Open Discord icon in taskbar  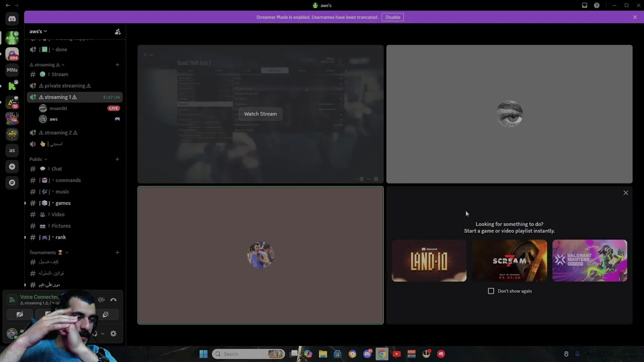click(x=367, y=354)
